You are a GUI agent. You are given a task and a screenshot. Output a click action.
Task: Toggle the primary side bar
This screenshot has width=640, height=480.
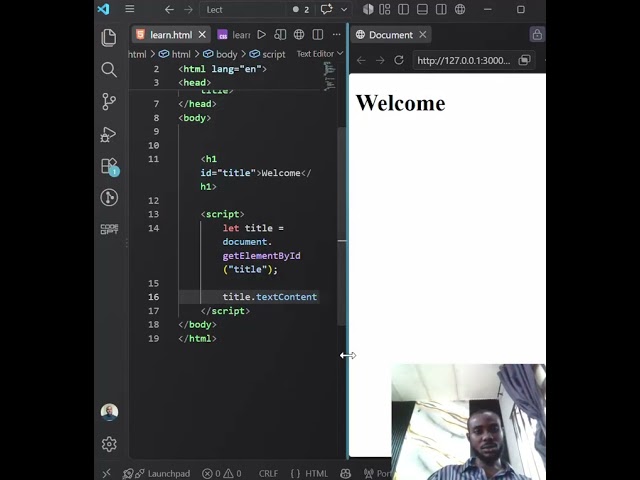pyautogui.click(x=403, y=9)
